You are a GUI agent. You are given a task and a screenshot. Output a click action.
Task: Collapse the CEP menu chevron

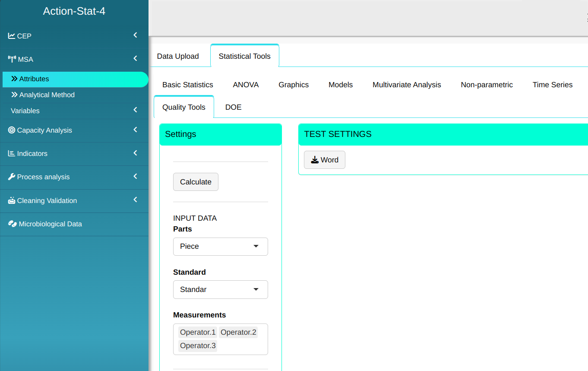point(135,35)
